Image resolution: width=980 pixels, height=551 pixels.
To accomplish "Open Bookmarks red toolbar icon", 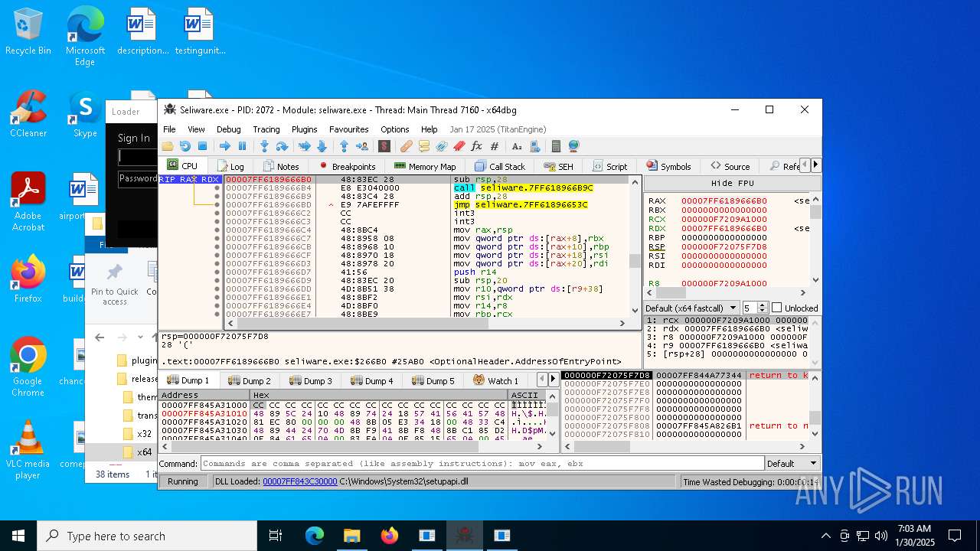I will [x=459, y=146].
